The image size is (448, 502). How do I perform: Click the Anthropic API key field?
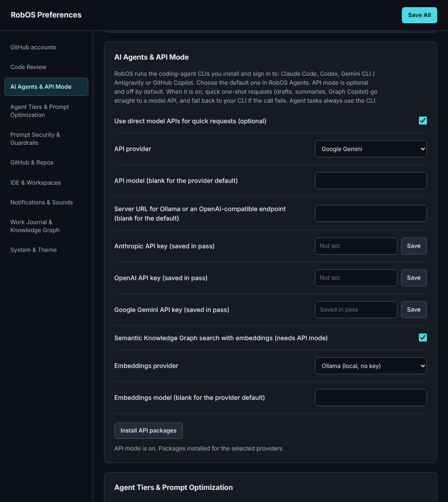coord(356,246)
